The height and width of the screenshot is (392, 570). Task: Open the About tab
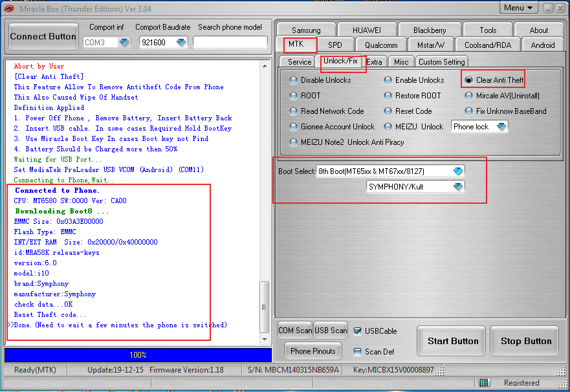[x=539, y=30]
